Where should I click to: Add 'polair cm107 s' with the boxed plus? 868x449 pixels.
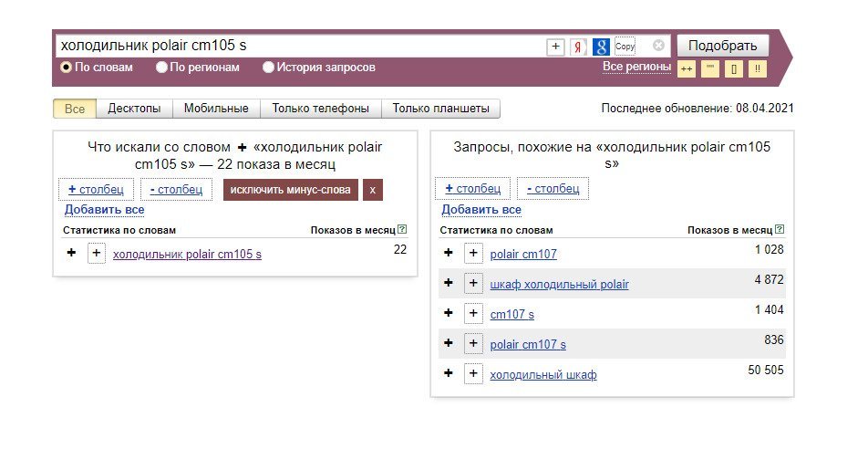(473, 344)
